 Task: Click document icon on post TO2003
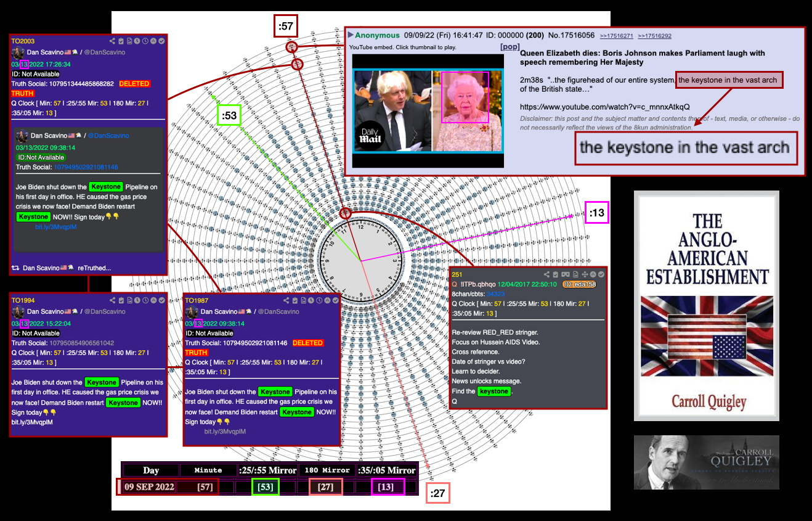pos(129,41)
